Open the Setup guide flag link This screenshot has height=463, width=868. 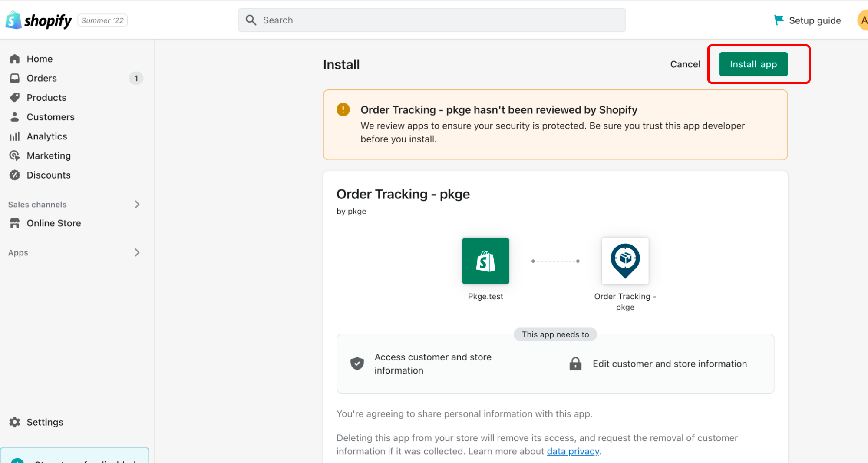tap(808, 20)
